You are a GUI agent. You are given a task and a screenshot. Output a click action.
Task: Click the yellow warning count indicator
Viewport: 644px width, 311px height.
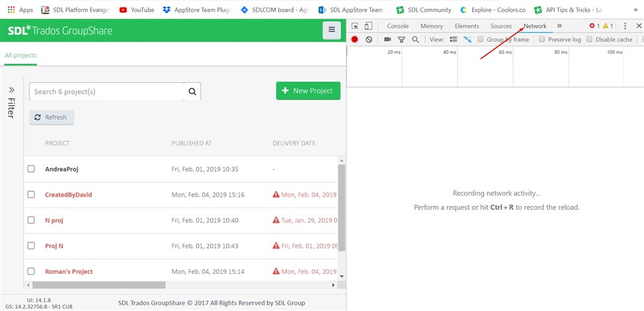608,26
